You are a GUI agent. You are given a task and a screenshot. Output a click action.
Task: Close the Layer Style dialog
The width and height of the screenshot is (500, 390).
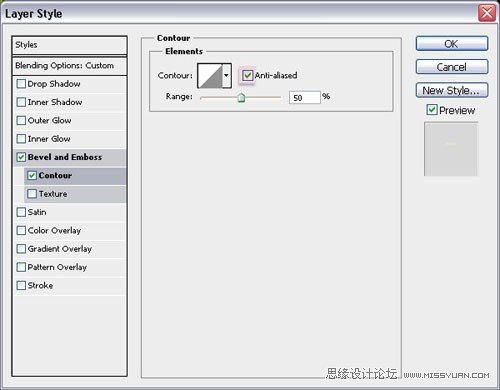tap(487, 13)
